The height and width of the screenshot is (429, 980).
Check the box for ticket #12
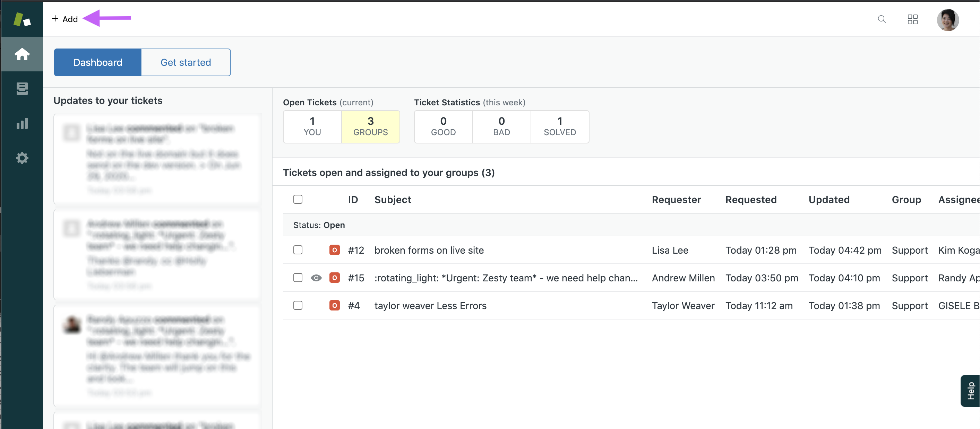coord(298,250)
